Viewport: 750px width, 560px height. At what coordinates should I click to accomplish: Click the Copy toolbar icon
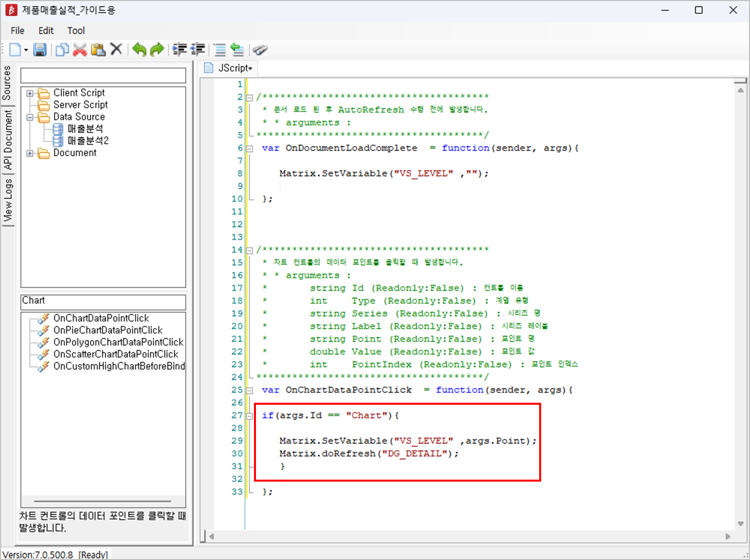pos(62,50)
